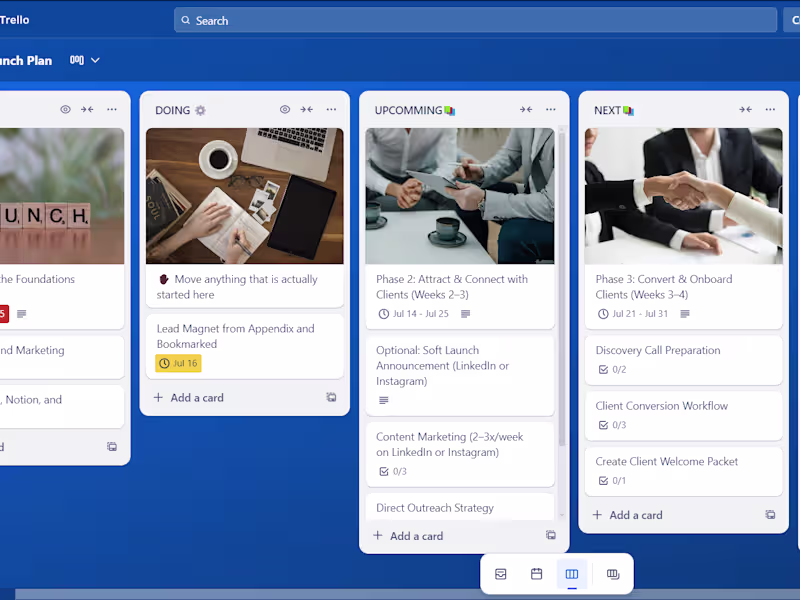This screenshot has height=600, width=800.
Task: Collapse the UPCOMMING list
Action: click(526, 109)
